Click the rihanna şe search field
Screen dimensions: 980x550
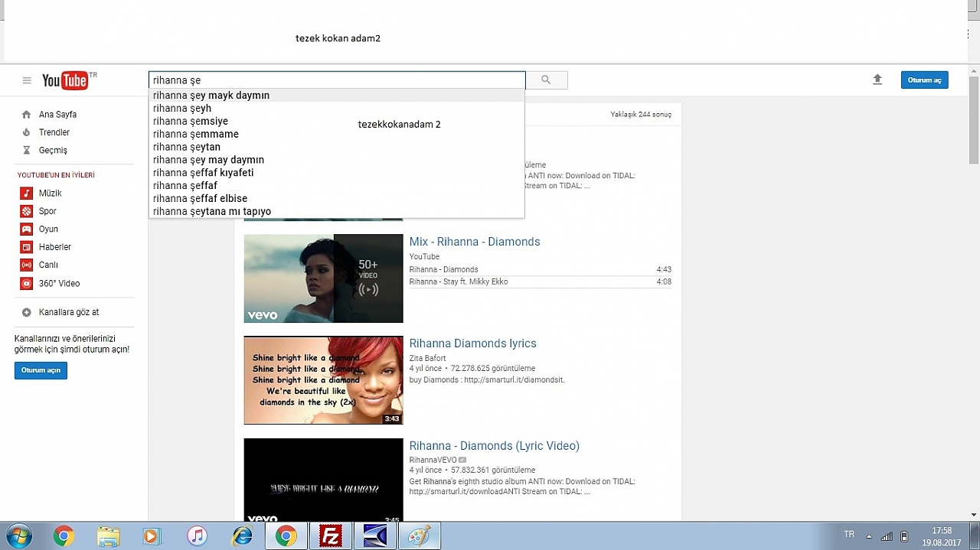pos(337,80)
